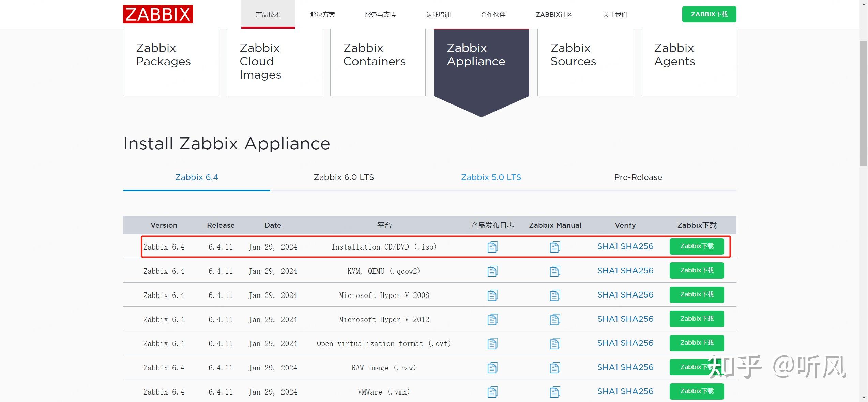
Task: Open Zabbix Manual for Installation CD/DVD row
Action: (555, 246)
